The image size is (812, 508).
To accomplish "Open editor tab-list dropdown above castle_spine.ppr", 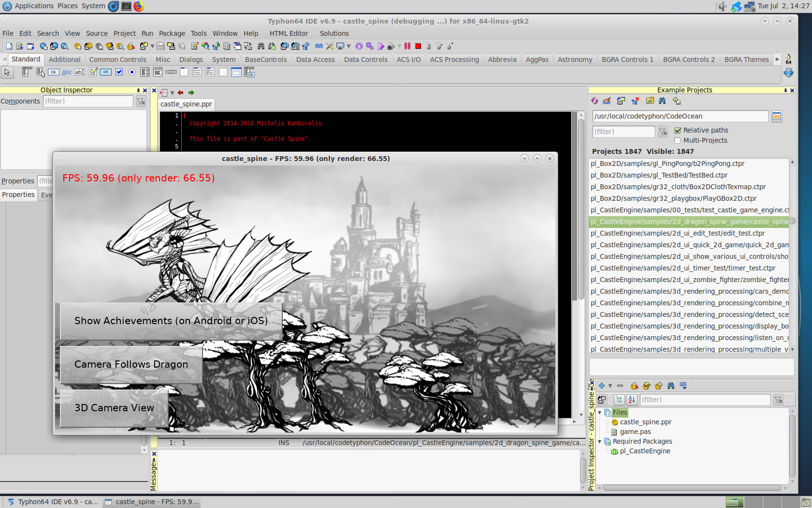I will point(172,93).
